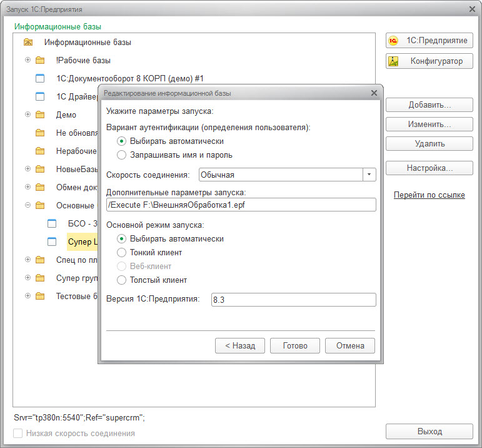Click Отмена in the edit dialog
This screenshot has width=482, height=448.
350,345
